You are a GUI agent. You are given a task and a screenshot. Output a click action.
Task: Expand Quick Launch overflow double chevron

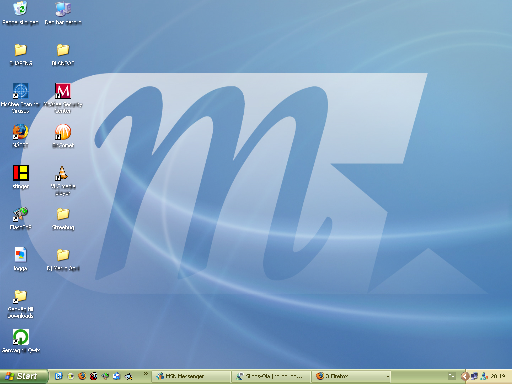click(x=146, y=374)
